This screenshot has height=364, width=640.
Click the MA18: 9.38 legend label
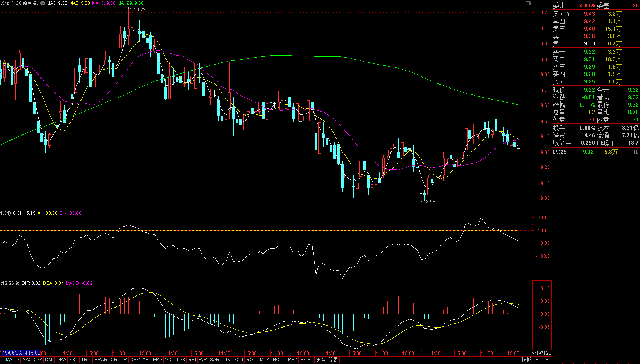[x=104, y=3]
